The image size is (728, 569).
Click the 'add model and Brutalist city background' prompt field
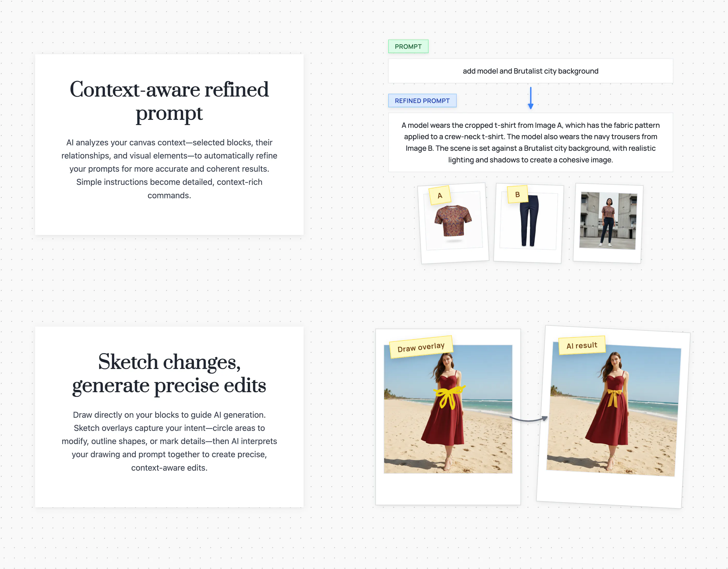pos(530,71)
